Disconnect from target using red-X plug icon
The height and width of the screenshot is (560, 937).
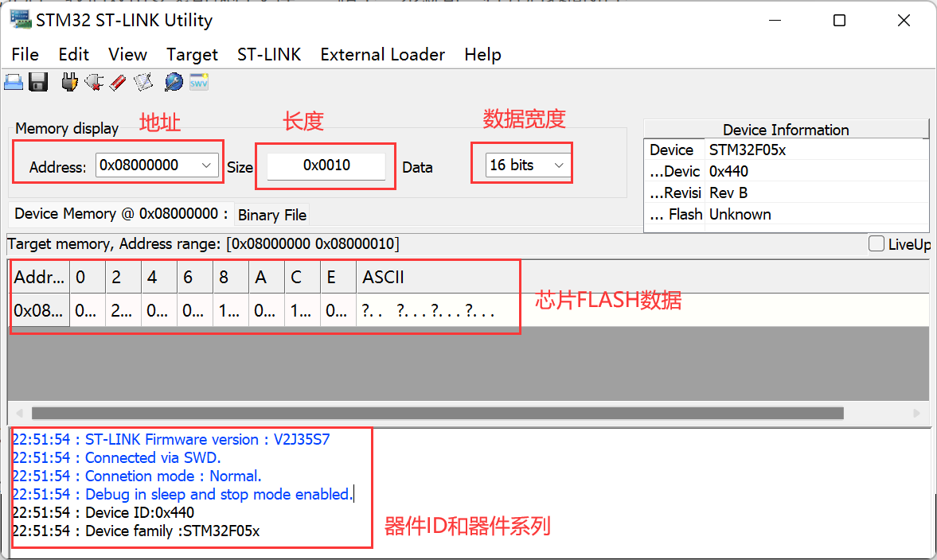tap(94, 82)
